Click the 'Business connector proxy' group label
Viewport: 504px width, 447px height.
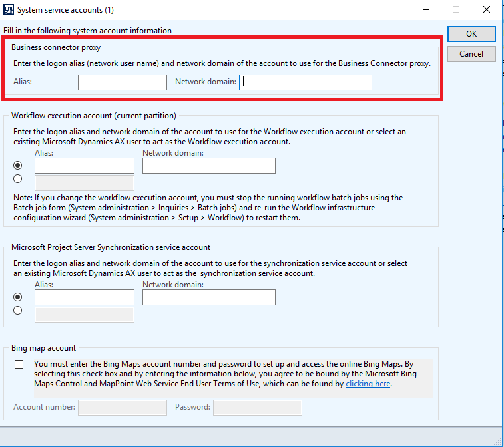(x=56, y=47)
